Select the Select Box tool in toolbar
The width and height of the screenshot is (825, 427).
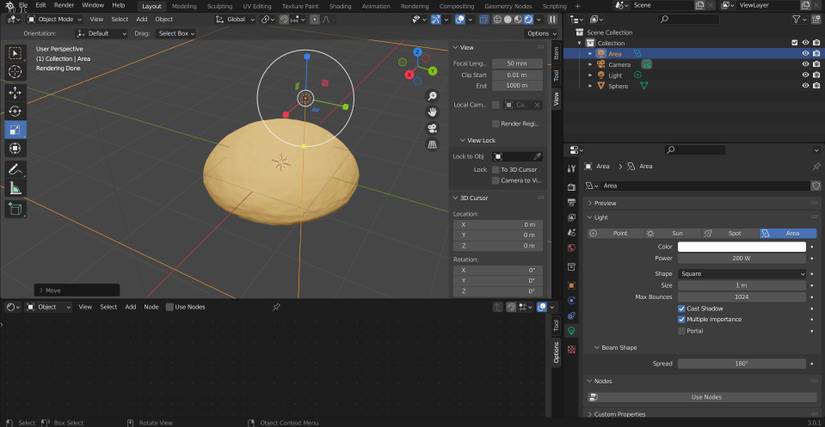point(15,53)
